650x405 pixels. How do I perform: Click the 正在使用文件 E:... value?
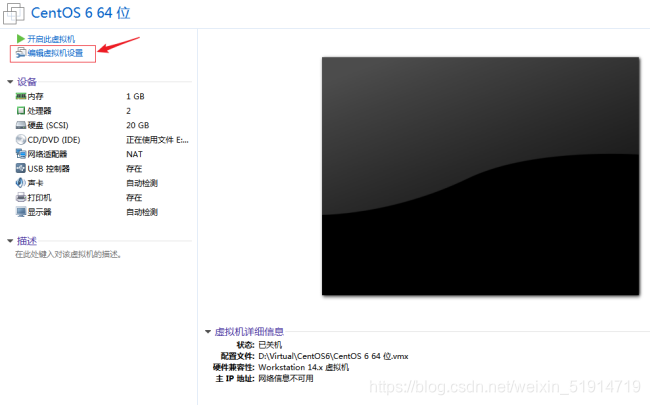point(157,140)
